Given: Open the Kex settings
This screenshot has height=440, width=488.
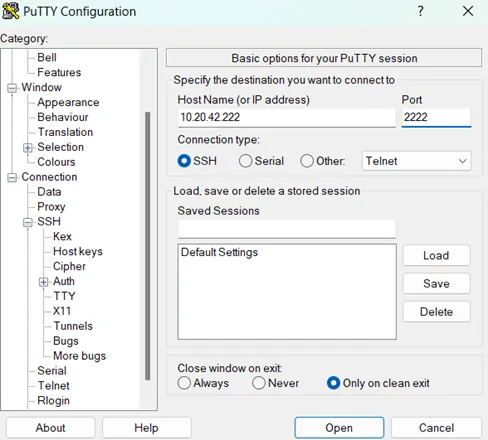Looking at the screenshot, I should coord(62,237).
